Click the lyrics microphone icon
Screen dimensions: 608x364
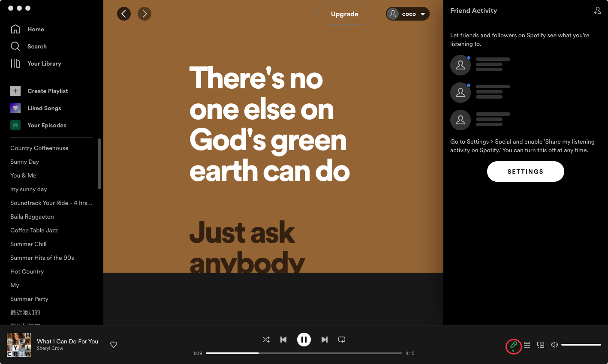[513, 345]
